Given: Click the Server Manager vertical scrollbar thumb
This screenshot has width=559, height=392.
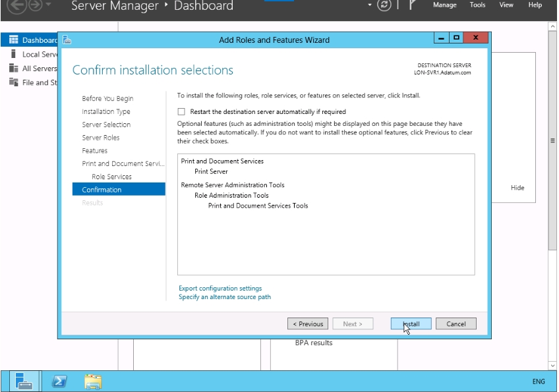Looking at the screenshot, I should pyautogui.click(x=552, y=140).
